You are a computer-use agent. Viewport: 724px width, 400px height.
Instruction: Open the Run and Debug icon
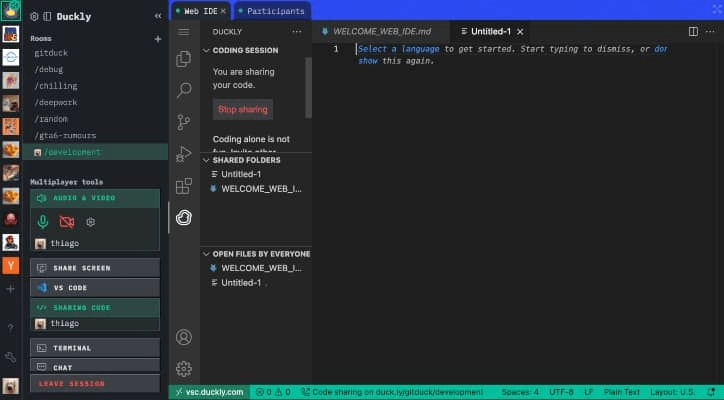pos(183,154)
